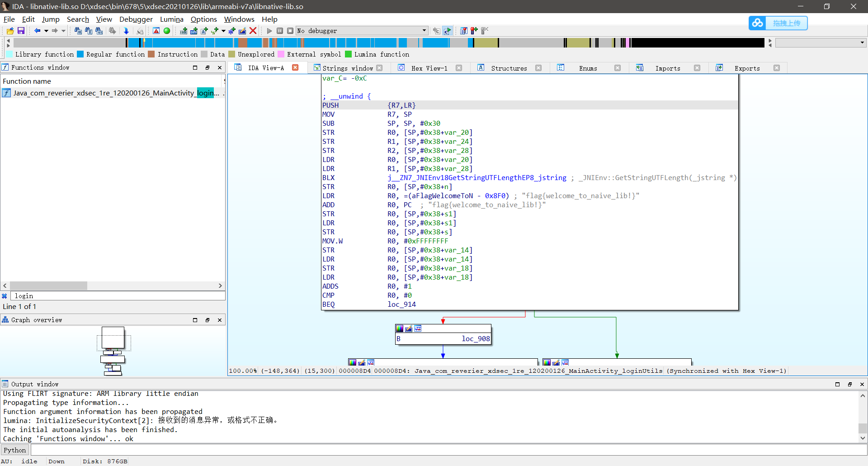Close the Output window panel
Viewport: 868px width, 466px height.
pyautogui.click(x=862, y=384)
